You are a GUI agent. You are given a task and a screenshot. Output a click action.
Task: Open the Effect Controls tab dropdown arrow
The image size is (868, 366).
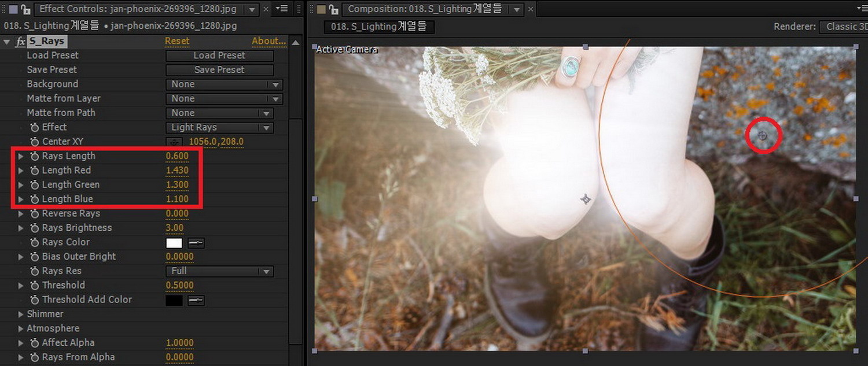tap(252, 9)
